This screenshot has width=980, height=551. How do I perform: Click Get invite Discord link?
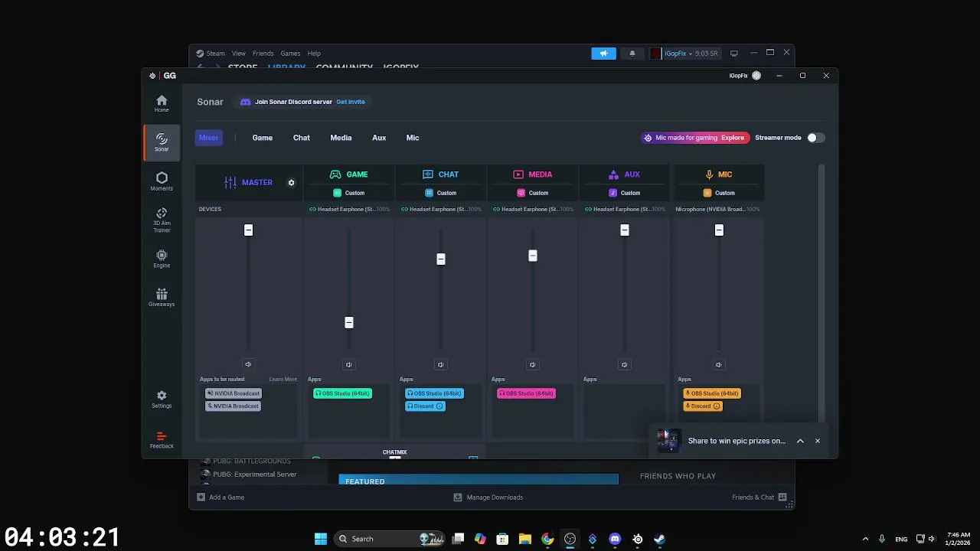(351, 102)
